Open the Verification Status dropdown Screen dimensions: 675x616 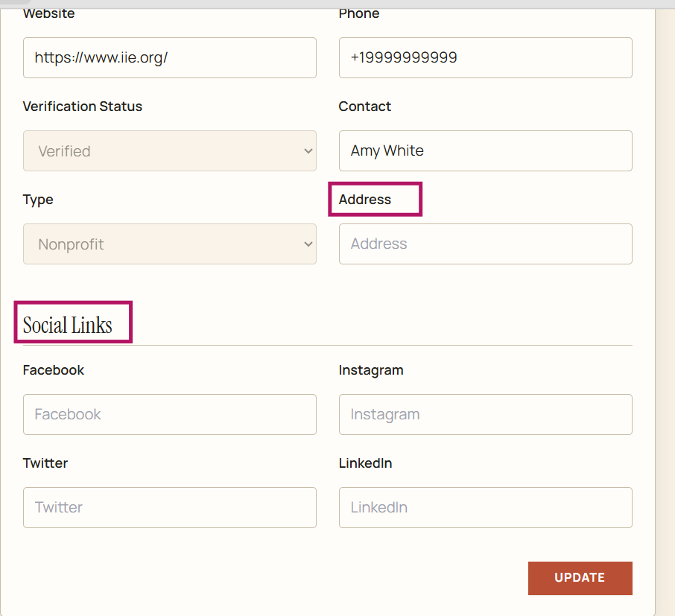click(x=170, y=151)
